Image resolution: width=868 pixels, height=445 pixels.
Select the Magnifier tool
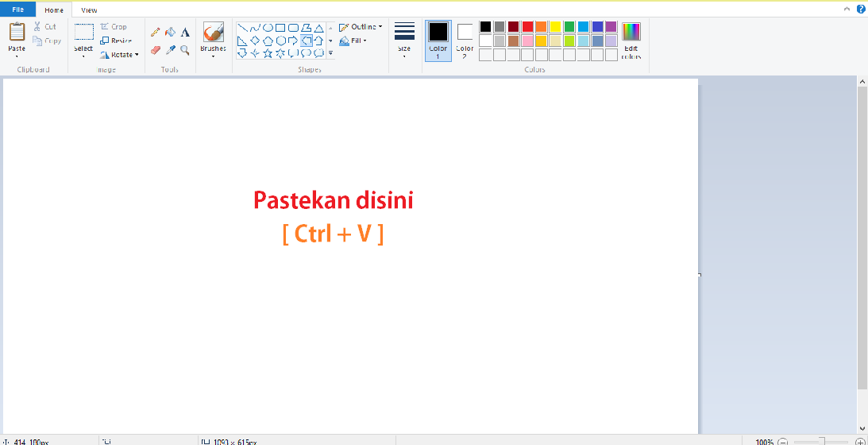[x=185, y=50]
